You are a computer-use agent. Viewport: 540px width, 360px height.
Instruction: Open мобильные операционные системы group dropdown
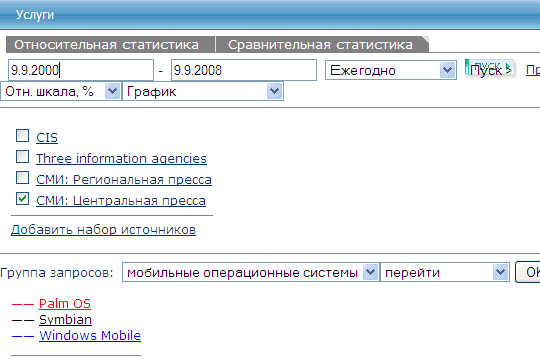(x=251, y=272)
